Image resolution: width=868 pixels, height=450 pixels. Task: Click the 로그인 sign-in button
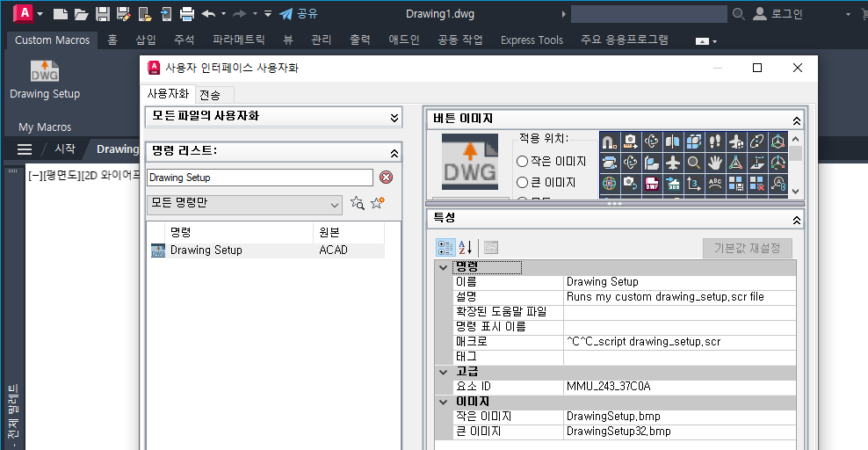(x=778, y=14)
